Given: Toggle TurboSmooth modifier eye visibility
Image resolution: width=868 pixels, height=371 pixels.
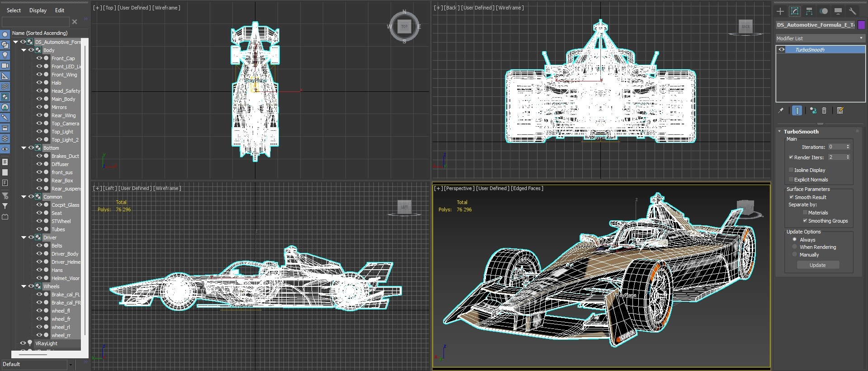Looking at the screenshot, I should coord(782,50).
